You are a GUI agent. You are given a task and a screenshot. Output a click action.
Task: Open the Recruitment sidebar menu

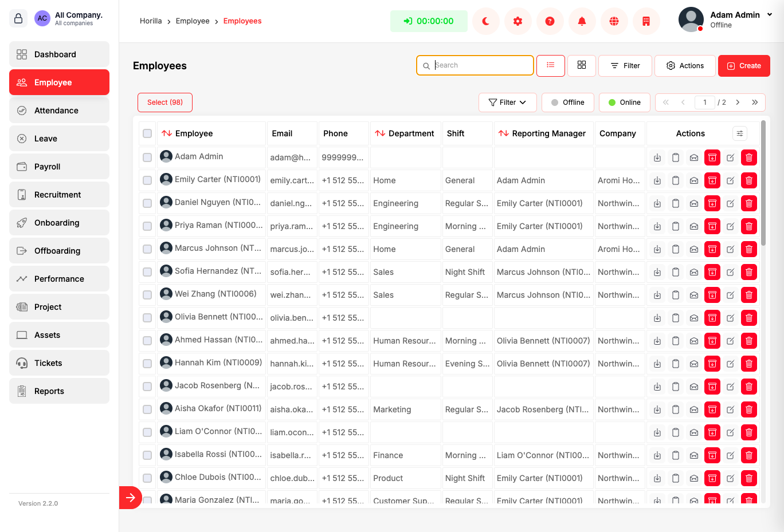coord(60,195)
